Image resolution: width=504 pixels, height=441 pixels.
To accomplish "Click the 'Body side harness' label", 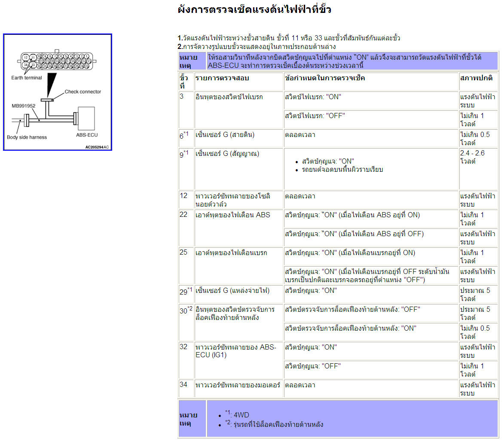I will (x=27, y=137).
